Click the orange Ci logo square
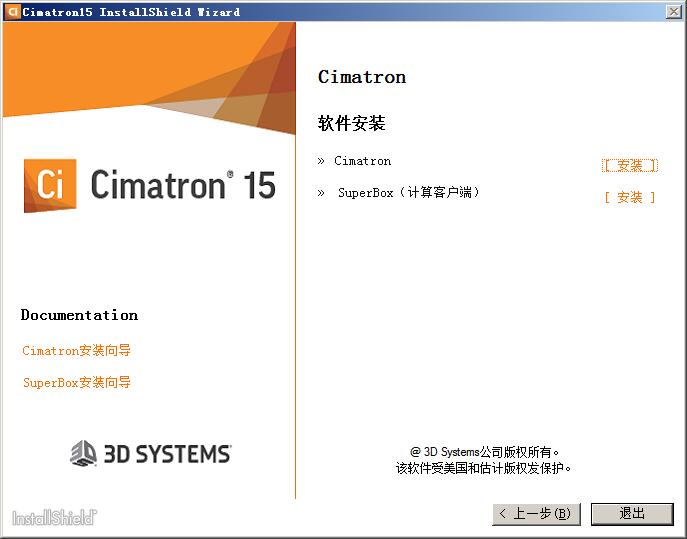Screen dimensions: 687x539 tap(50, 185)
